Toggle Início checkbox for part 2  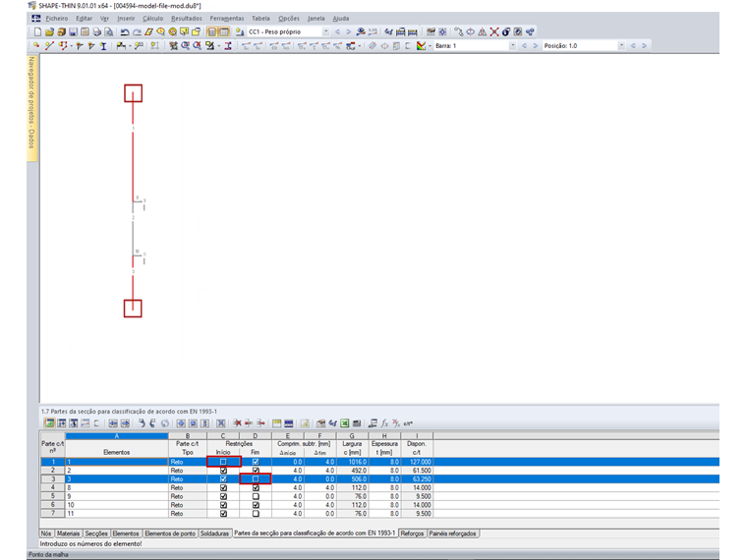(223, 471)
